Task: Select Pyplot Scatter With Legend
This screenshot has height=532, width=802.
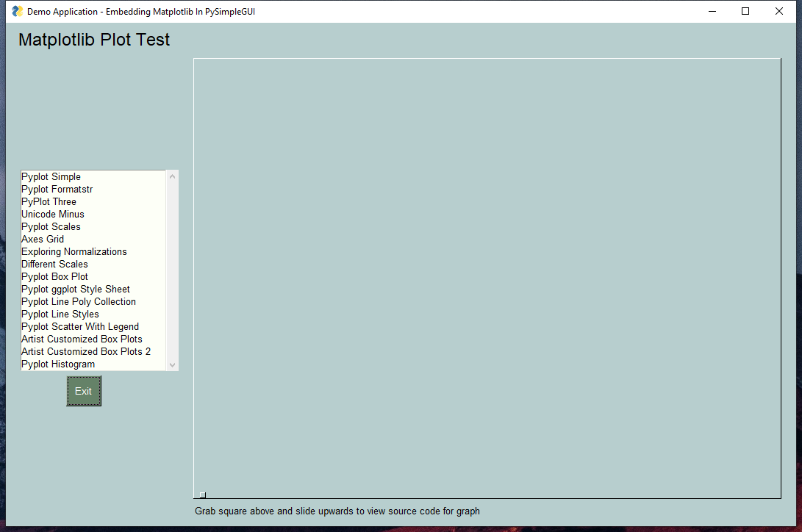Action: (80, 327)
